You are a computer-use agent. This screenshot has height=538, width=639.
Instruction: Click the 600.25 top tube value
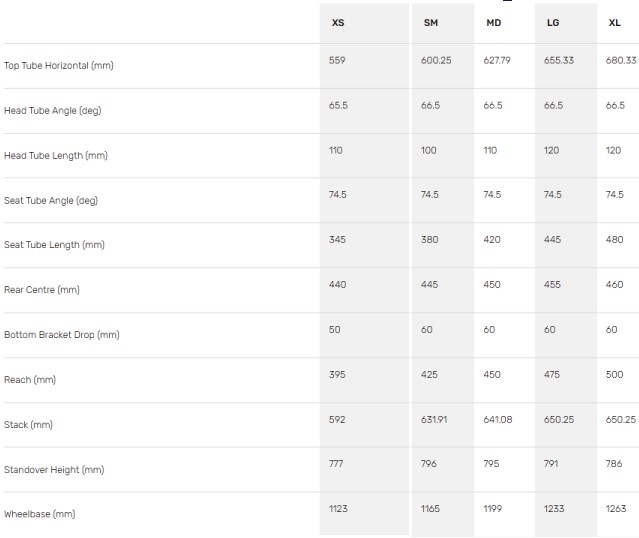(436, 61)
